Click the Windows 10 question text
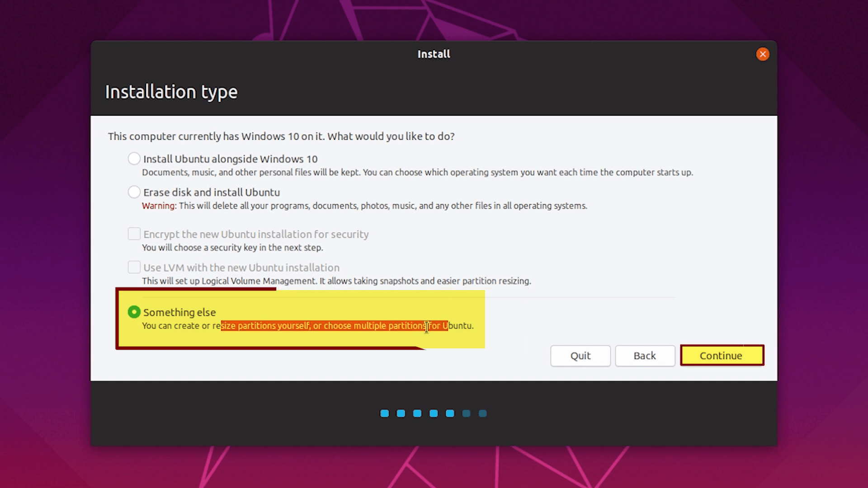The image size is (868, 488). point(281,136)
